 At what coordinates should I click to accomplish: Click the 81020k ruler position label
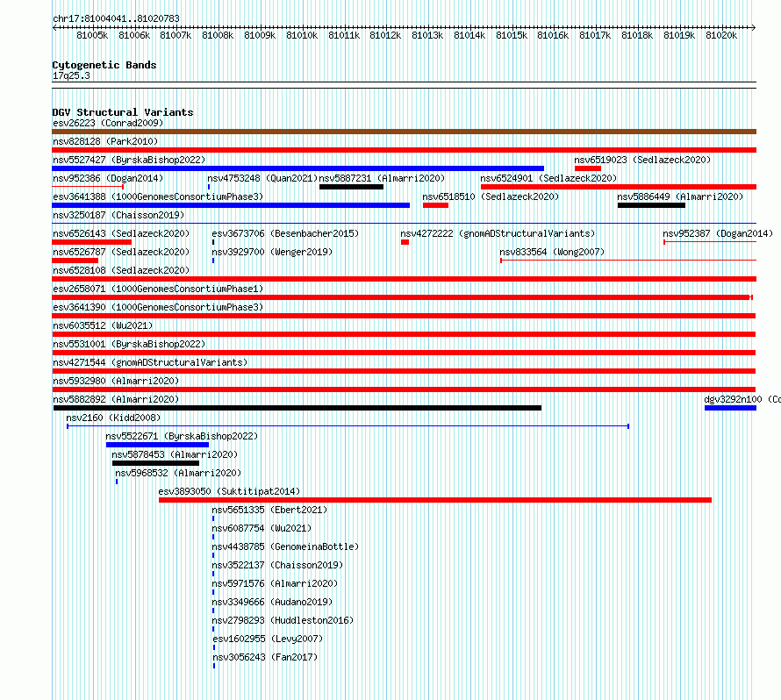pos(721,35)
